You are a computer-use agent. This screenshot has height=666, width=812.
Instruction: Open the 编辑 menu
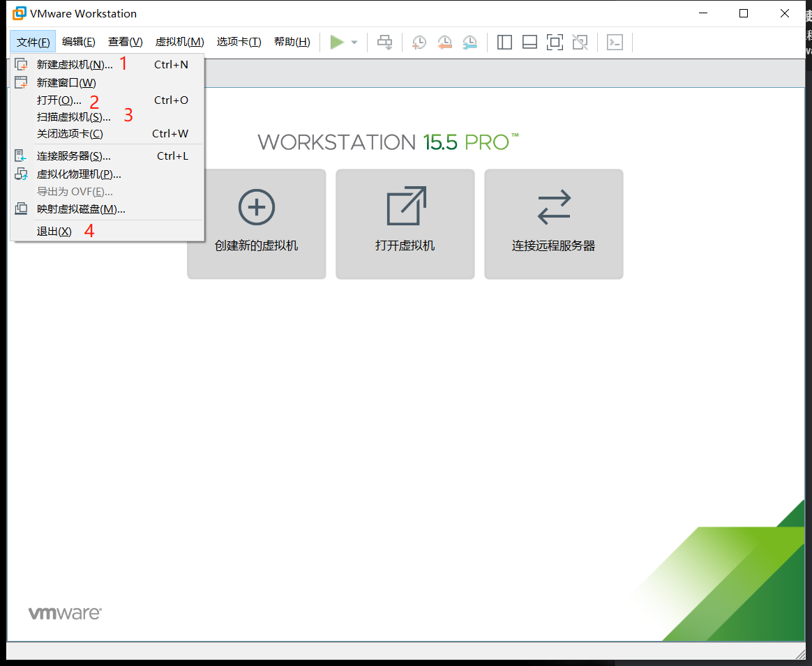tap(78, 41)
